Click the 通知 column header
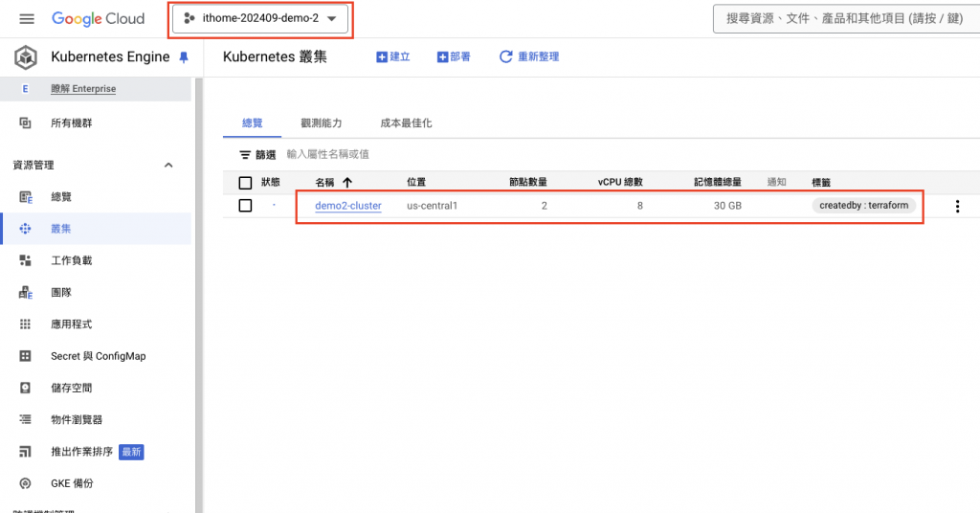Viewport: 980px width, 513px height. (x=777, y=182)
